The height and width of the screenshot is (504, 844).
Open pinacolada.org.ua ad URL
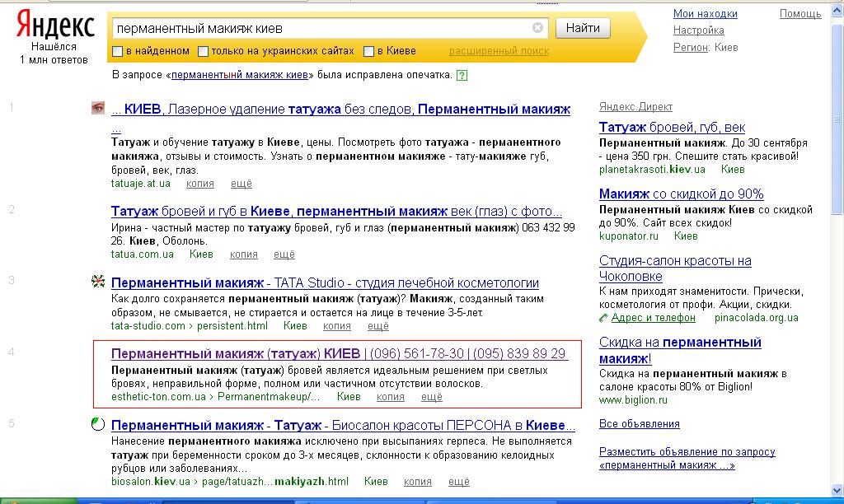click(x=757, y=318)
